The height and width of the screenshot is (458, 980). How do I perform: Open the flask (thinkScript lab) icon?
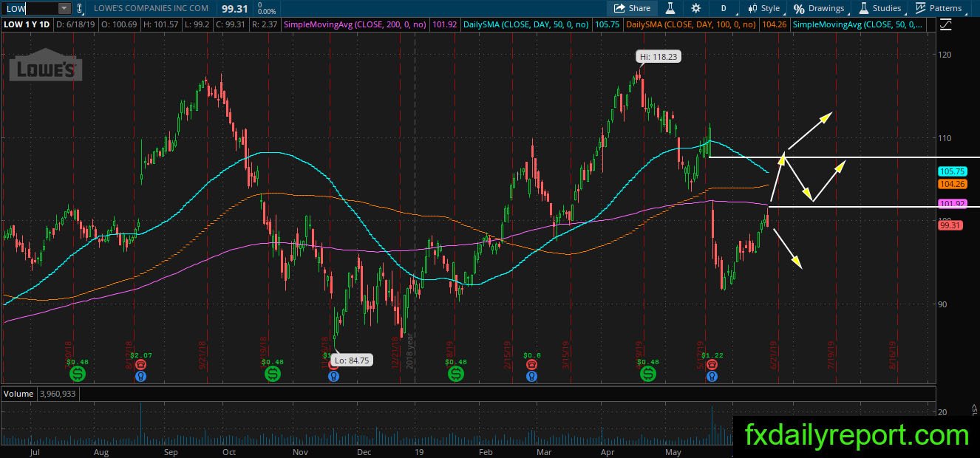tap(670, 8)
